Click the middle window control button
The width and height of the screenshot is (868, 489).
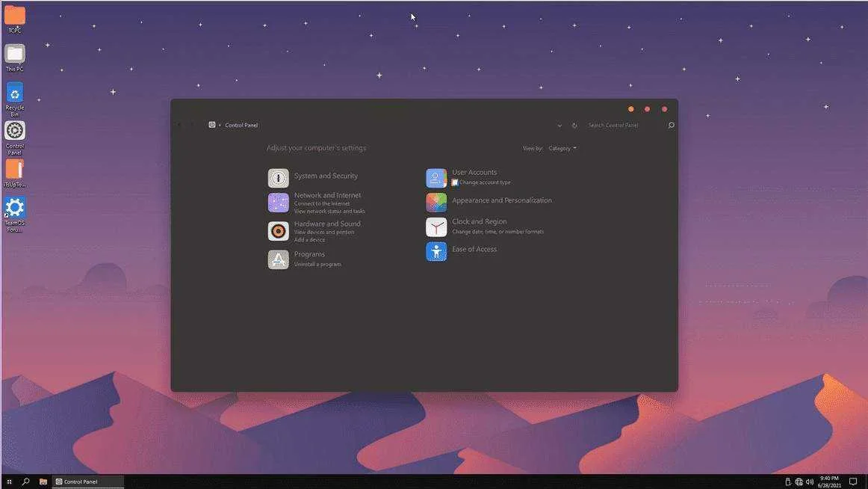coord(647,109)
